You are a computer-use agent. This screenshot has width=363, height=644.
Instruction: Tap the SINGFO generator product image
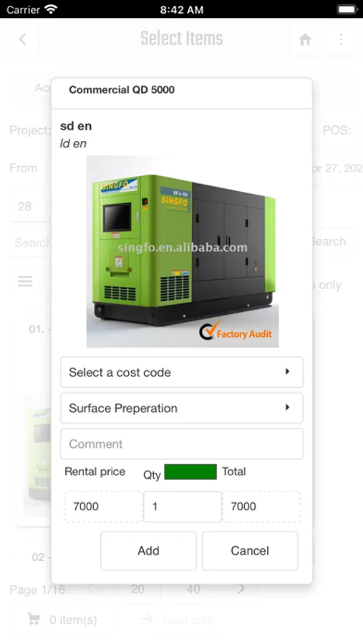coord(183,251)
